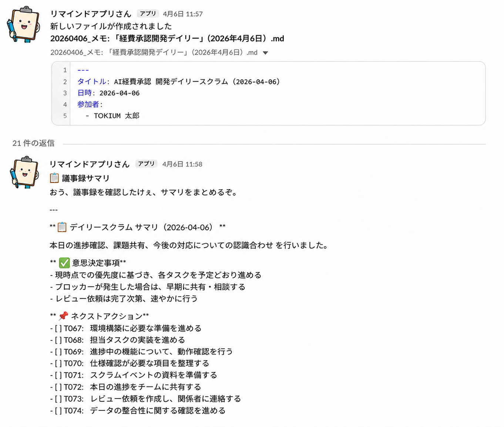Open the 11:58 reply's reminder app avatar
Screen dimensions: 504x427
[x=24, y=172]
